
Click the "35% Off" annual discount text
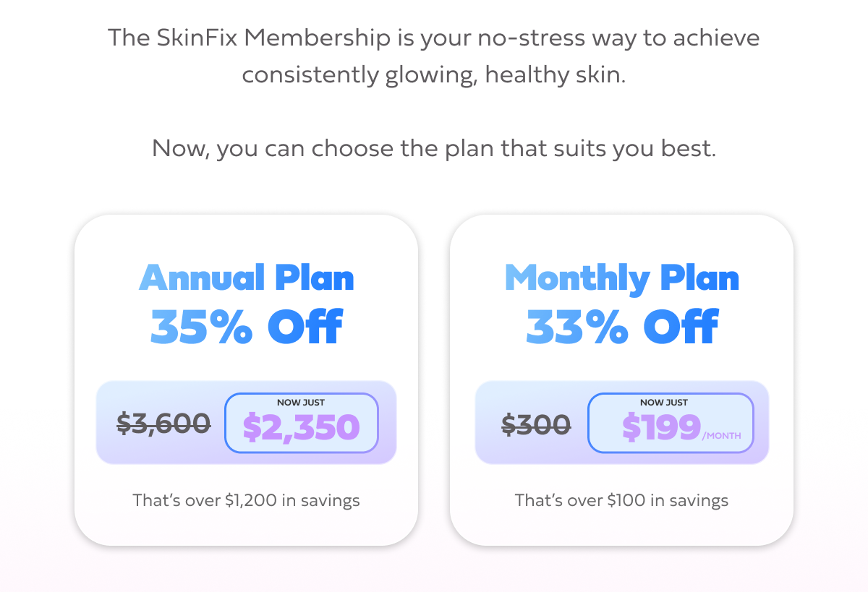pos(246,327)
